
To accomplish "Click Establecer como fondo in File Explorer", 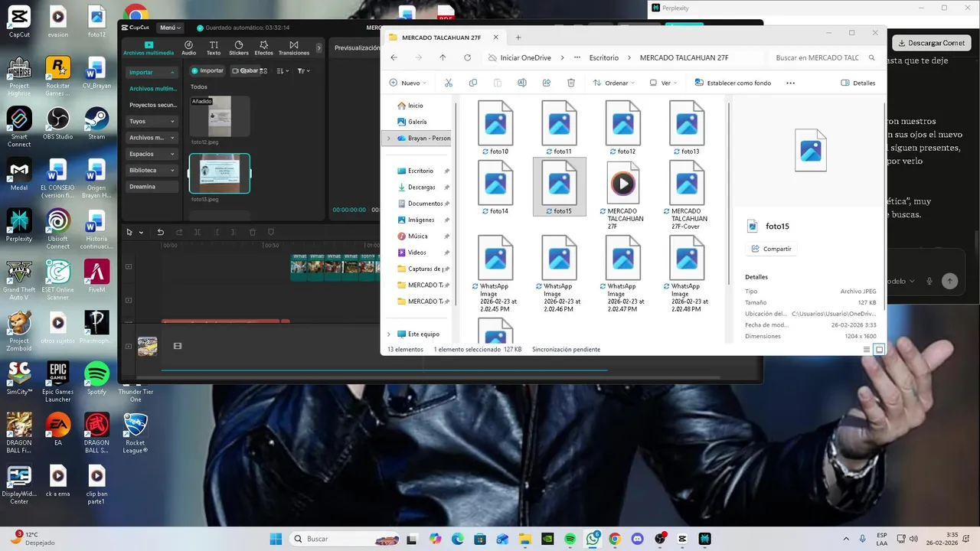I will click(733, 83).
